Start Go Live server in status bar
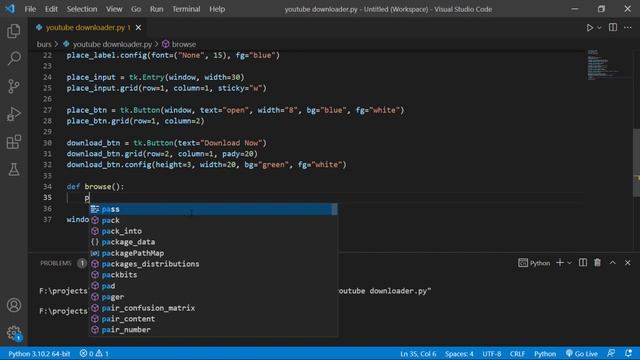 [582, 353]
